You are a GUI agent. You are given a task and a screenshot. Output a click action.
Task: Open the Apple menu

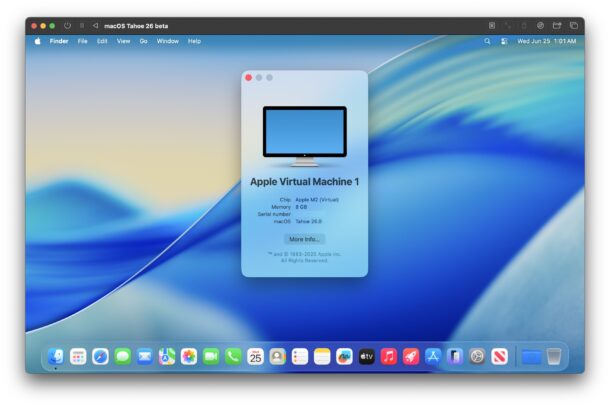tap(38, 41)
